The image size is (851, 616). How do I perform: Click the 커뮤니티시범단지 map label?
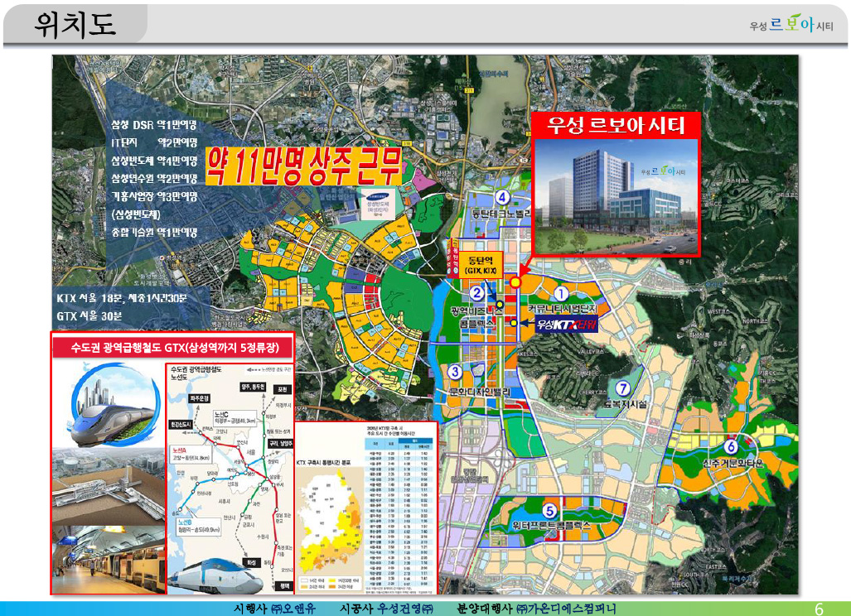click(563, 309)
